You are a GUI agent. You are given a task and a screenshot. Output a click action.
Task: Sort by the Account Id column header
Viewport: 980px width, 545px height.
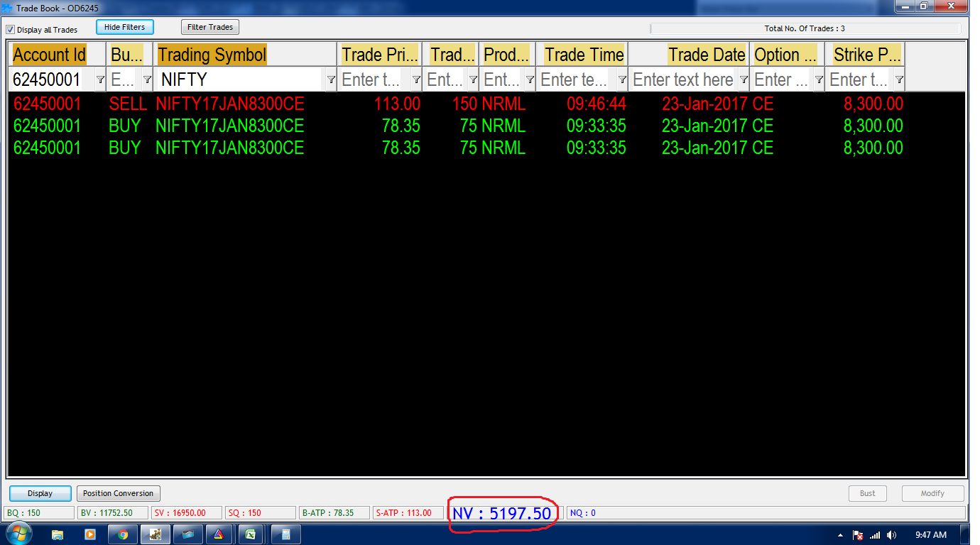58,55
